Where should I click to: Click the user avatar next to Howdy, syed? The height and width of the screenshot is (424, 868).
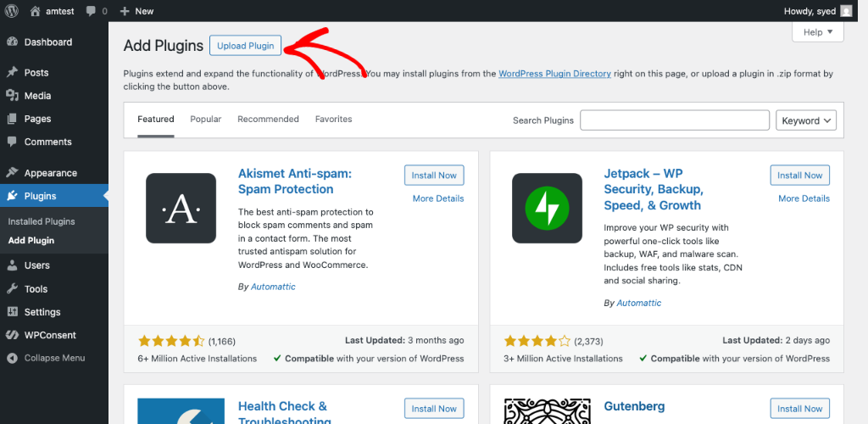tap(846, 11)
